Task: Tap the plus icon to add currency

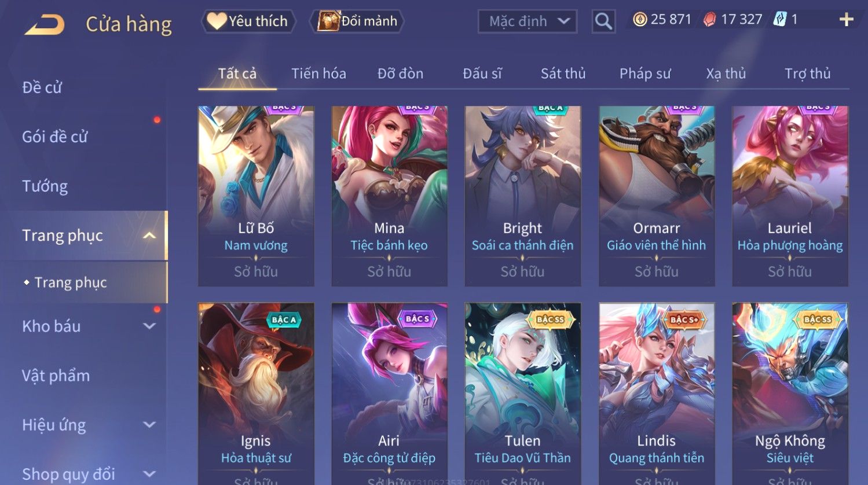Action: click(846, 20)
